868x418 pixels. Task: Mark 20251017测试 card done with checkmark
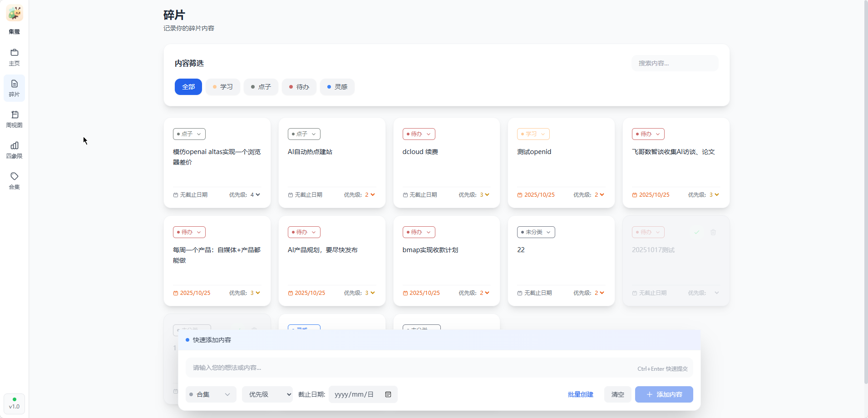pos(696,232)
